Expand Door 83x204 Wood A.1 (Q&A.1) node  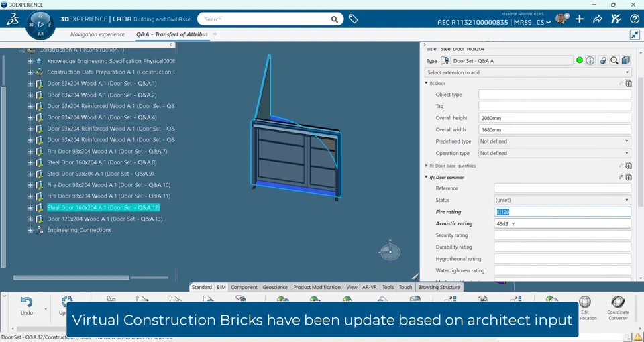[x=30, y=84]
